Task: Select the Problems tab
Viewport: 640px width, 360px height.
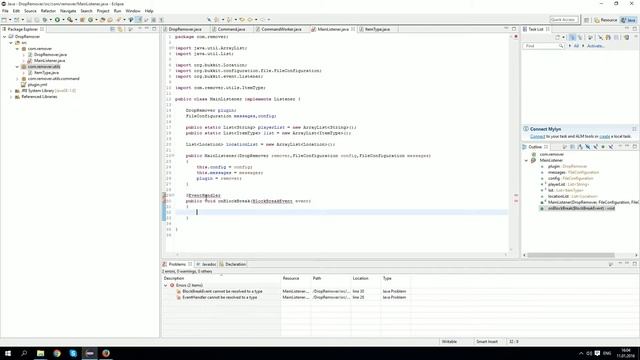Action: (177, 264)
